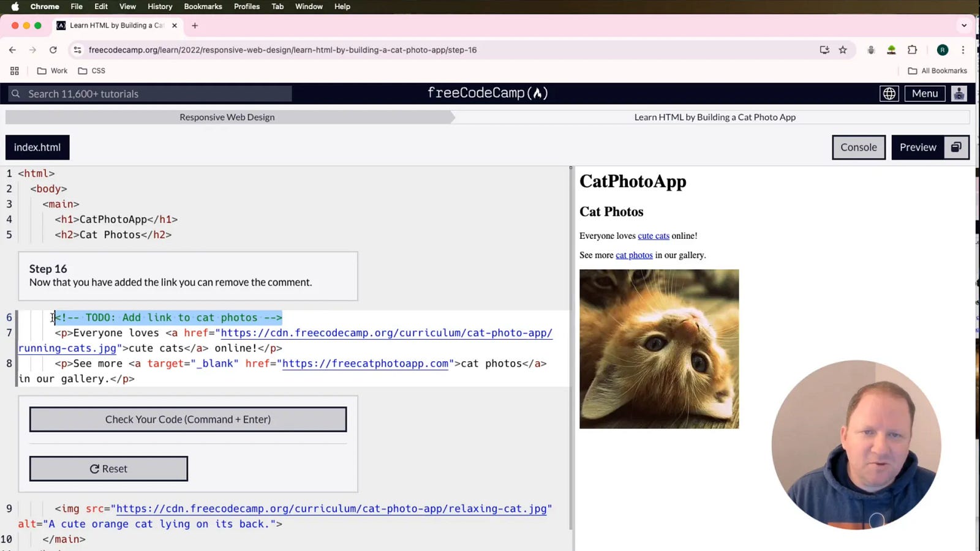The height and width of the screenshot is (551, 980).
Task: Follow the cute cats link in preview
Action: click(x=654, y=236)
